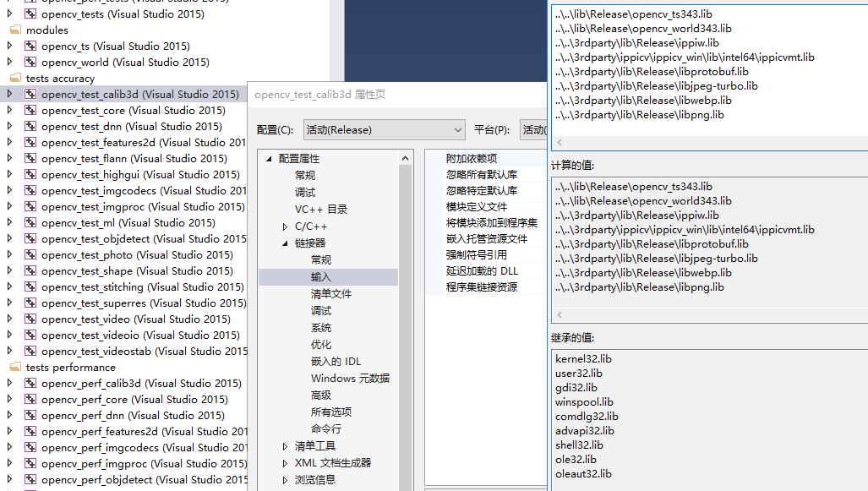Click the opencv_world project icon
868x491 pixels.
point(30,62)
